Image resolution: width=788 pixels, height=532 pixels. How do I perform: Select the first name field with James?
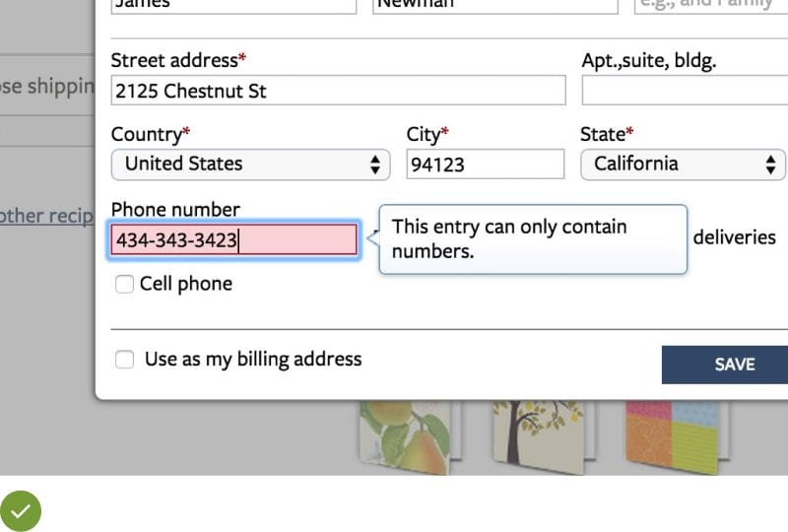coord(233,5)
